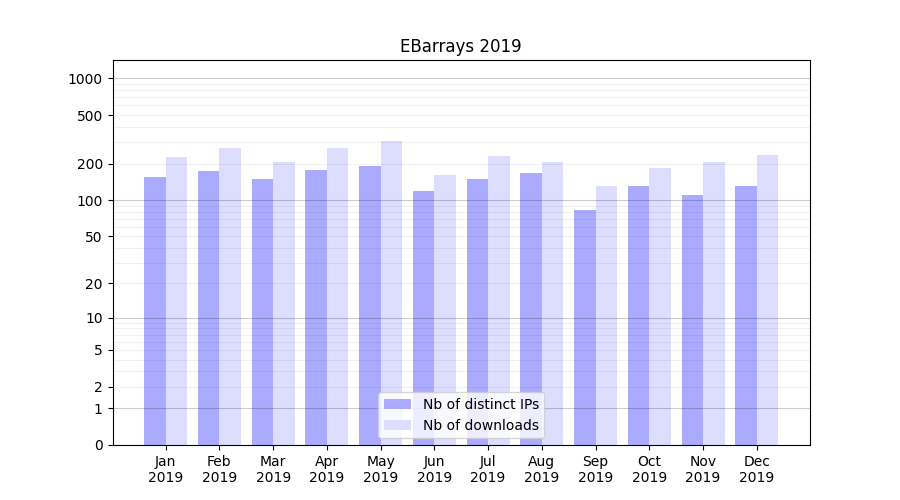The width and height of the screenshot is (900, 500).
Task: Select the 'Nb of downloads' legend swatch
Action: tap(397, 425)
